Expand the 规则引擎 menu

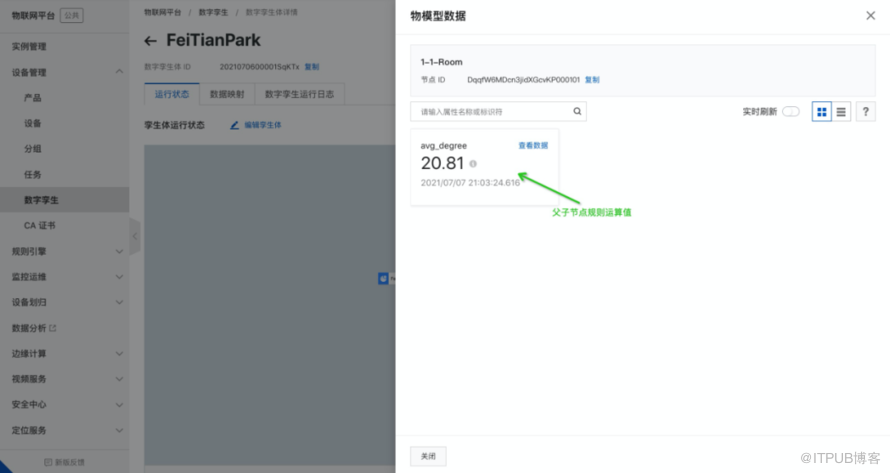pyautogui.click(x=119, y=251)
